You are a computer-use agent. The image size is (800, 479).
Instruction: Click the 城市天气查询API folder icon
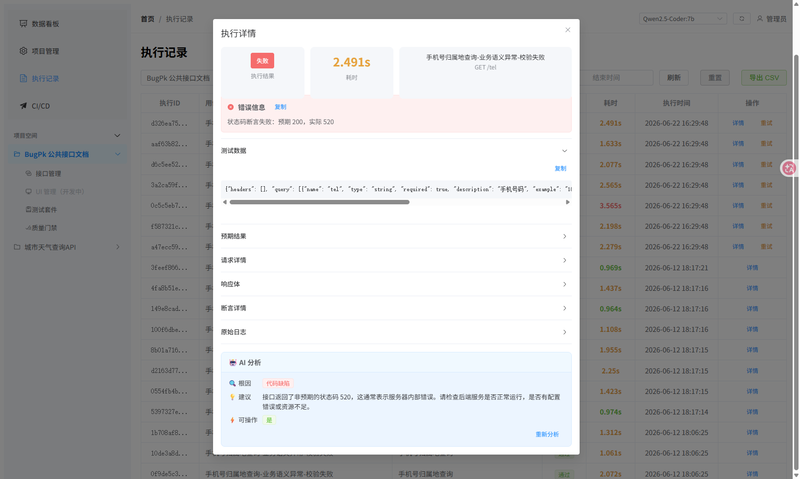pyautogui.click(x=17, y=247)
